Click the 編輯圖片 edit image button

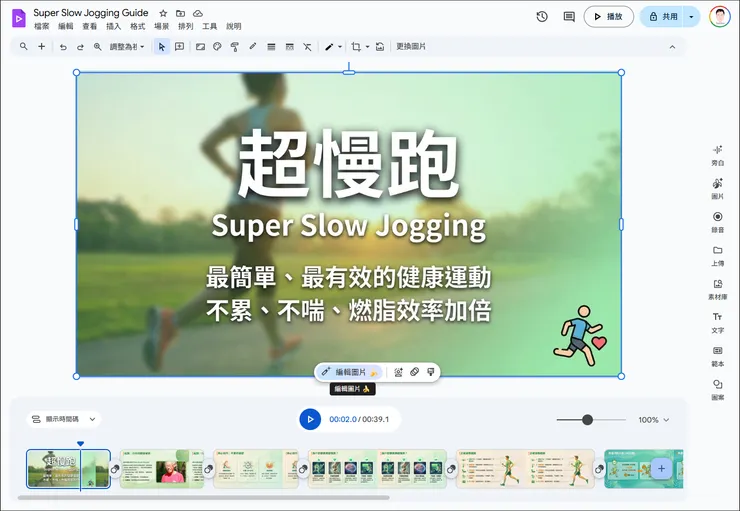(350, 372)
